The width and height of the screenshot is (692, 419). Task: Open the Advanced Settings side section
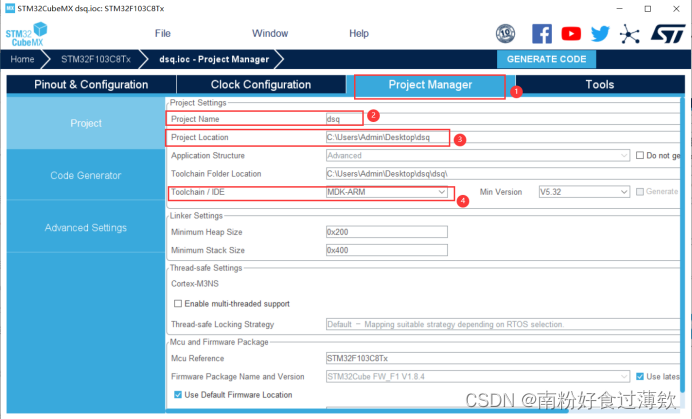[86, 227]
